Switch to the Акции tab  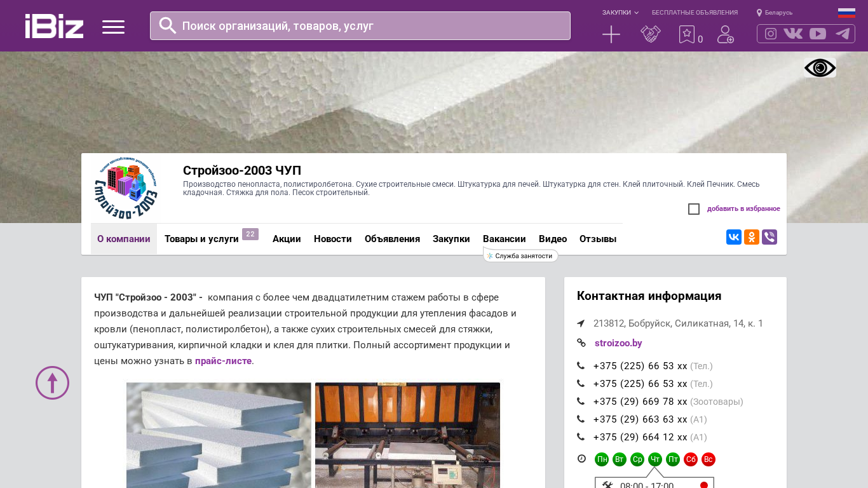287,239
